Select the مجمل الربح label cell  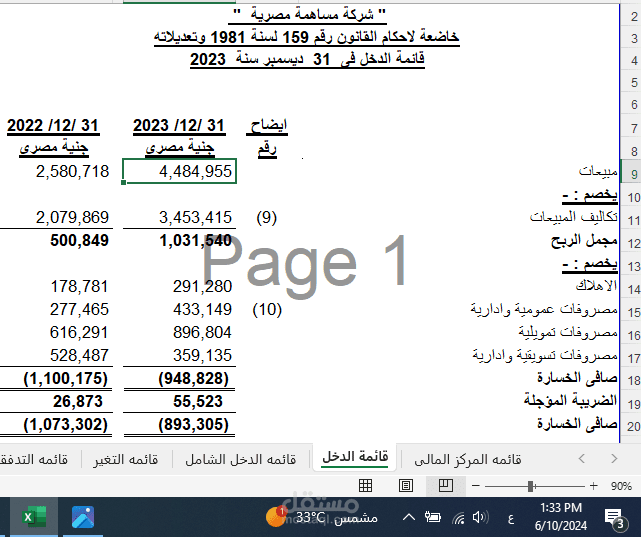[x=584, y=240]
